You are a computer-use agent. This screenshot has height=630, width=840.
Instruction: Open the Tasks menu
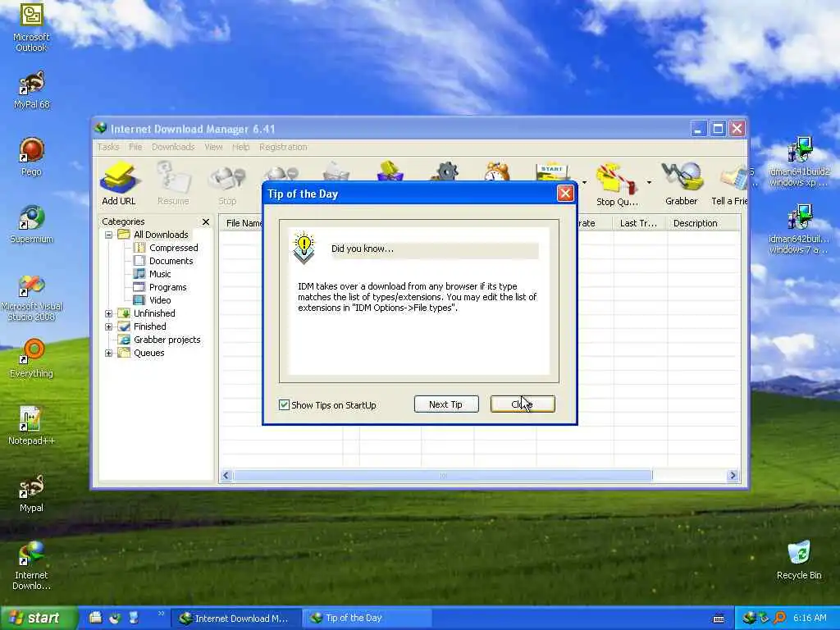[x=108, y=147]
